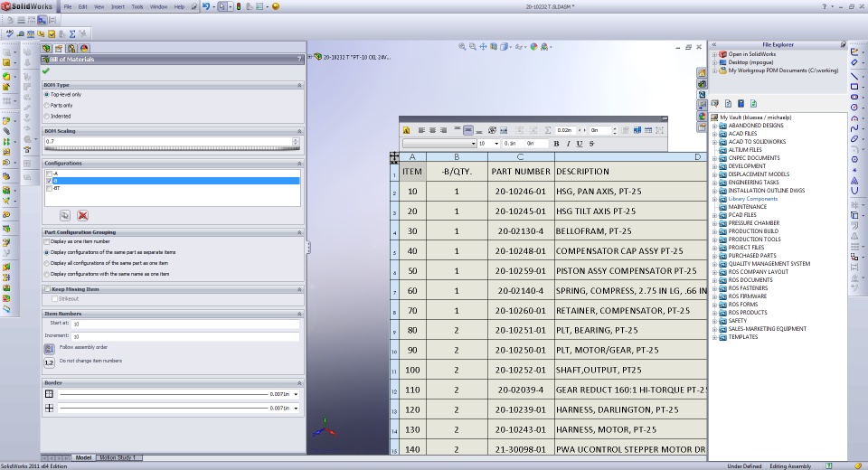Open the Library Components vault folder

(x=752, y=199)
